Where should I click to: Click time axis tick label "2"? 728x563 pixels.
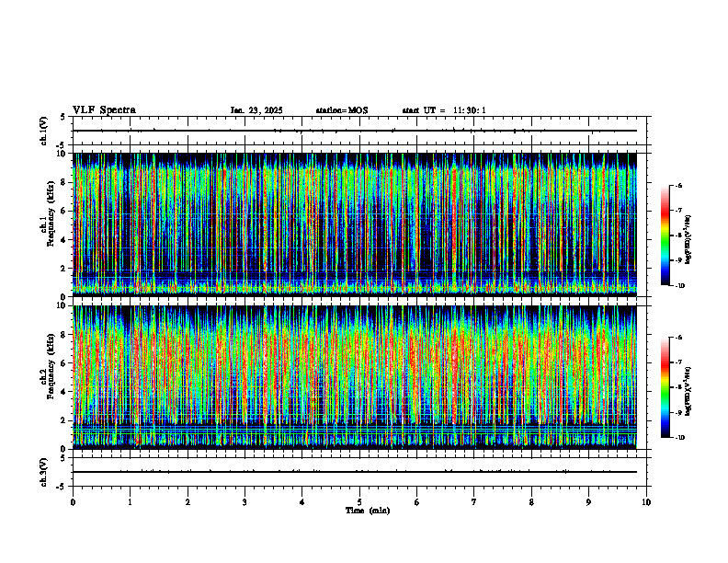point(188,502)
